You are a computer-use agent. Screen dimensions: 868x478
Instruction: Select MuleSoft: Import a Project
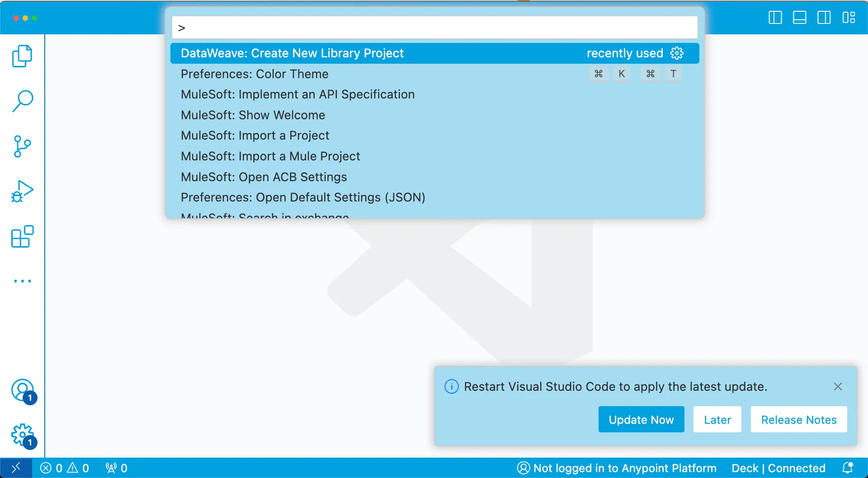click(x=435, y=136)
